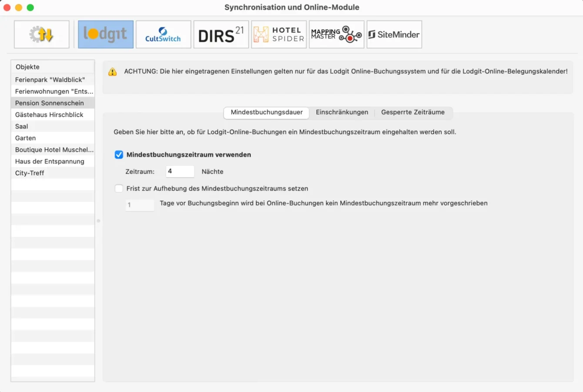
Task: Minimize the window with yellow button
Action: coord(19,7)
